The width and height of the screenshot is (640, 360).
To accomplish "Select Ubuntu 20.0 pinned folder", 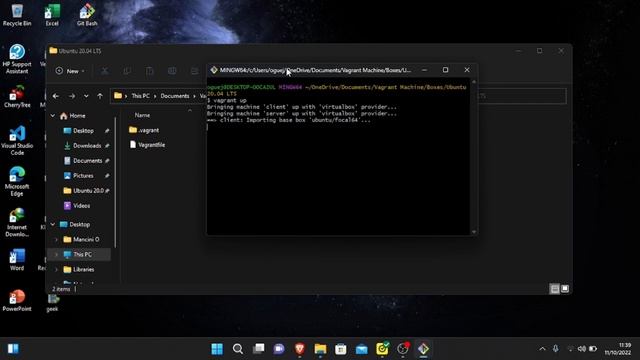I will pos(88,191).
